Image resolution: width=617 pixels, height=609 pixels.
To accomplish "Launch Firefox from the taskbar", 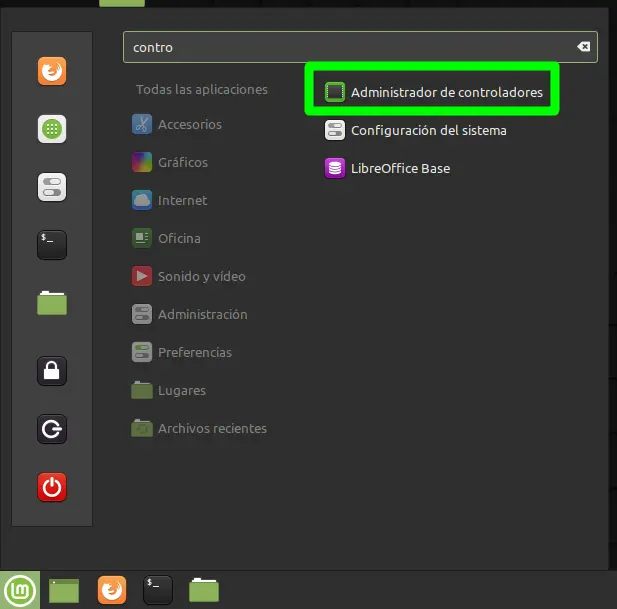I will tap(112, 590).
